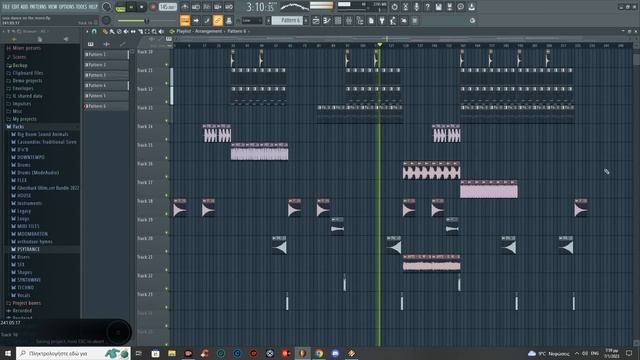Image resolution: width=640 pixels, height=360 pixels.
Task: Click the Play/Pause transport button
Action: 131,7
